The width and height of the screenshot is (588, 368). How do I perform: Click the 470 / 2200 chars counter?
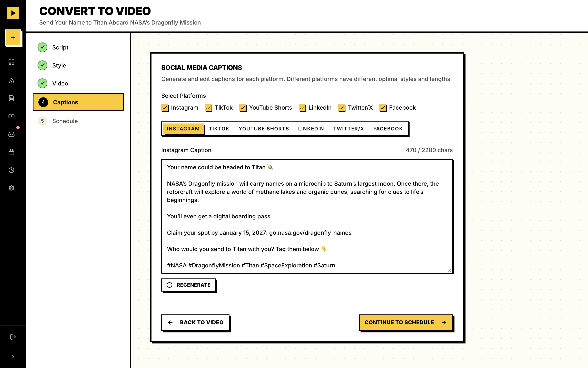(x=429, y=150)
